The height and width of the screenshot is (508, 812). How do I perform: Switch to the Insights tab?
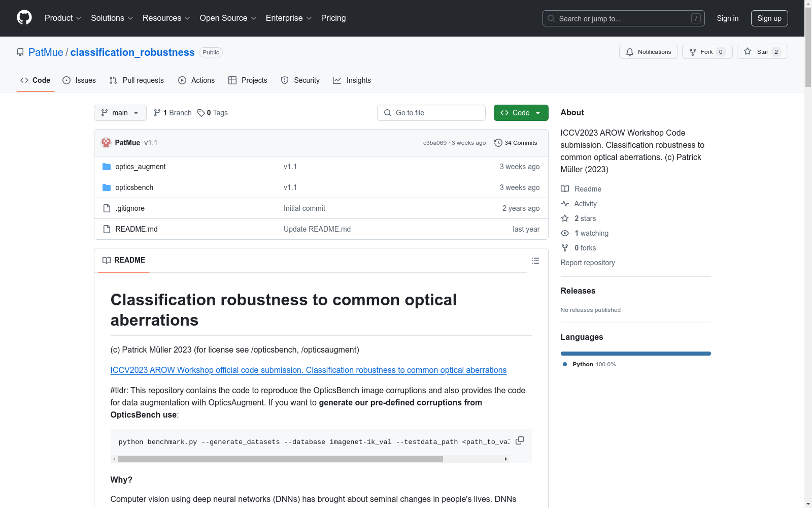click(352, 80)
